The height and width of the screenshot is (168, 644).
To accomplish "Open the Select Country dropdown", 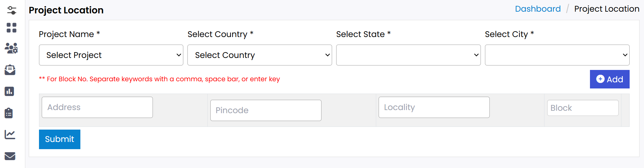I will pyautogui.click(x=260, y=55).
